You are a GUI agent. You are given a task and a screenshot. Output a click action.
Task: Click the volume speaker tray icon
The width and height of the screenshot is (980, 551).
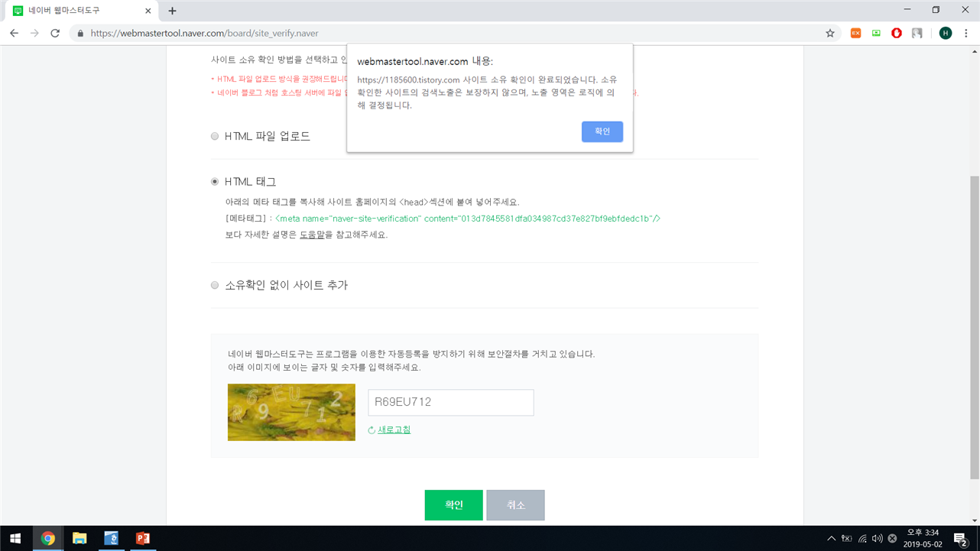(x=877, y=539)
